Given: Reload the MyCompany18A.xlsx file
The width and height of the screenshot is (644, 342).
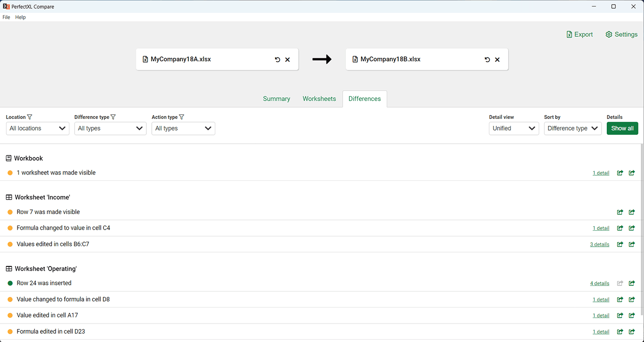Looking at the screenshot, I should (x=277, y=59).
